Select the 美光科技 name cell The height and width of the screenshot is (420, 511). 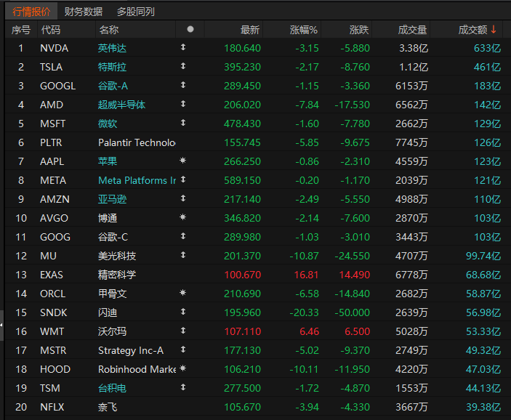click(117, 256)
